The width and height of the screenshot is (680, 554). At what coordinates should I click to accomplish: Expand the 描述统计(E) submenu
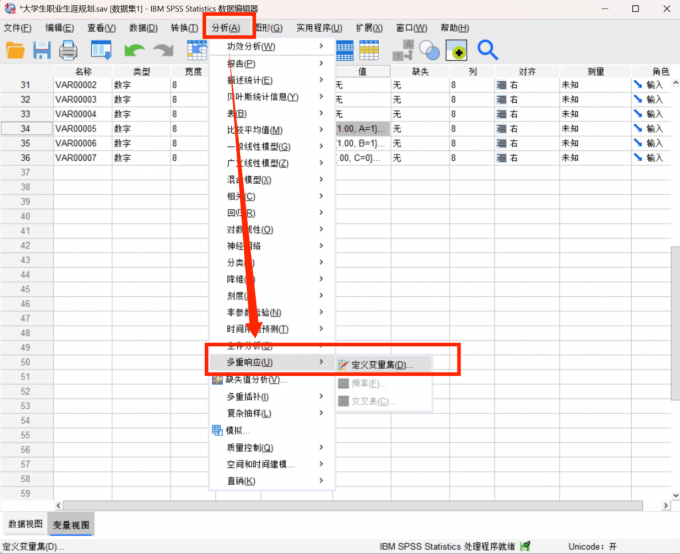pos(272,80)
